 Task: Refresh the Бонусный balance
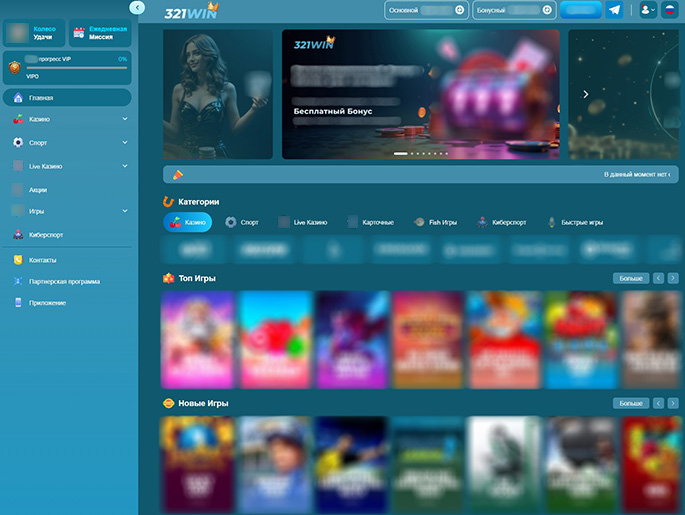[546, 10]
